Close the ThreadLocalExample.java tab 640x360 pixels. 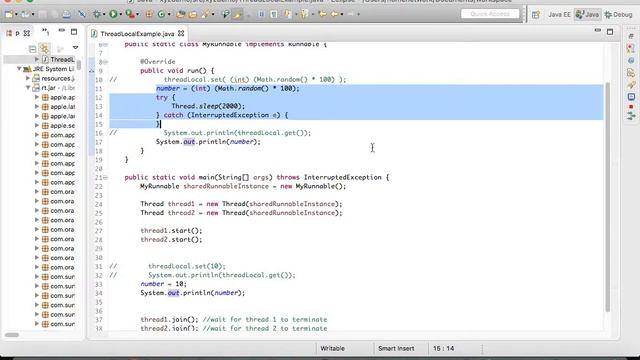181,33
